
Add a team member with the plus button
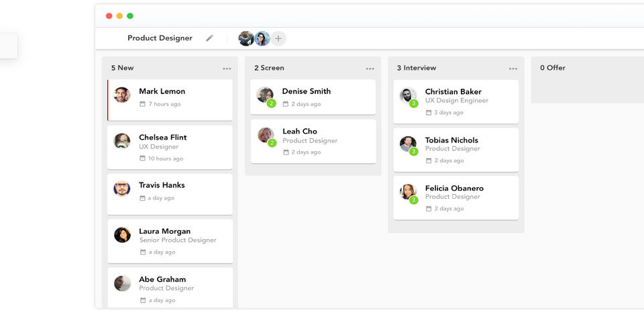pyautogui.click(x=278, y=39)
